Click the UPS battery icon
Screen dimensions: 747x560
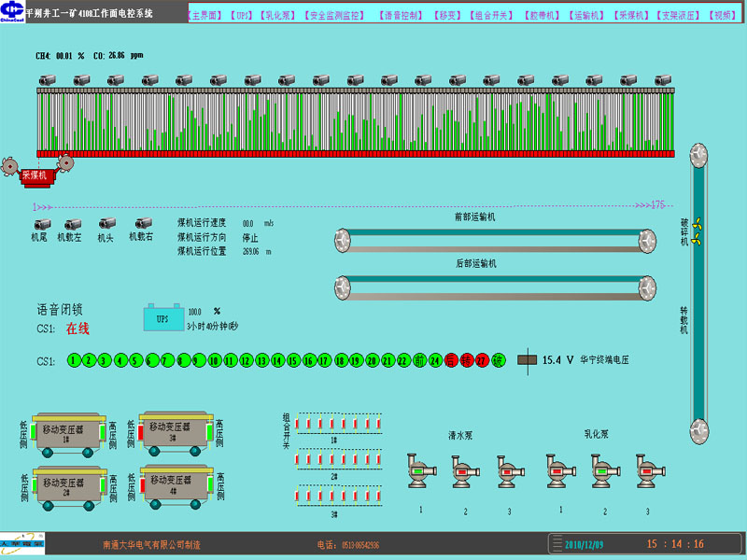click(x=162, y=318)
